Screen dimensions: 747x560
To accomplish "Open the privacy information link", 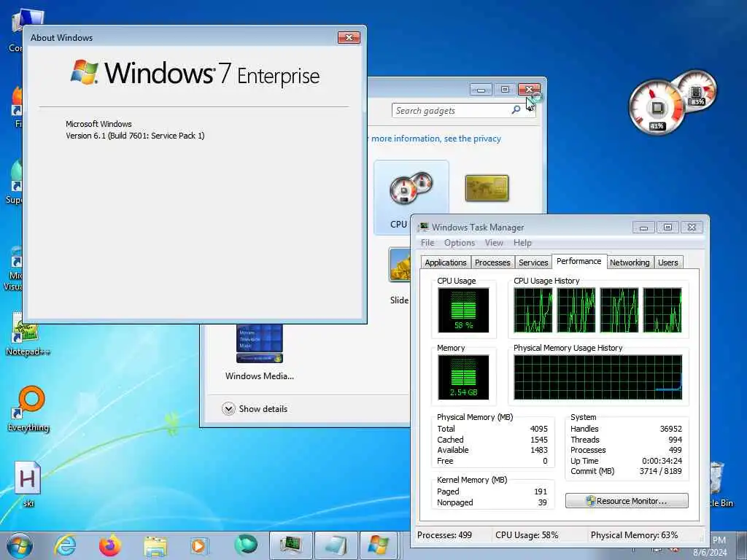I will (436, 139).
